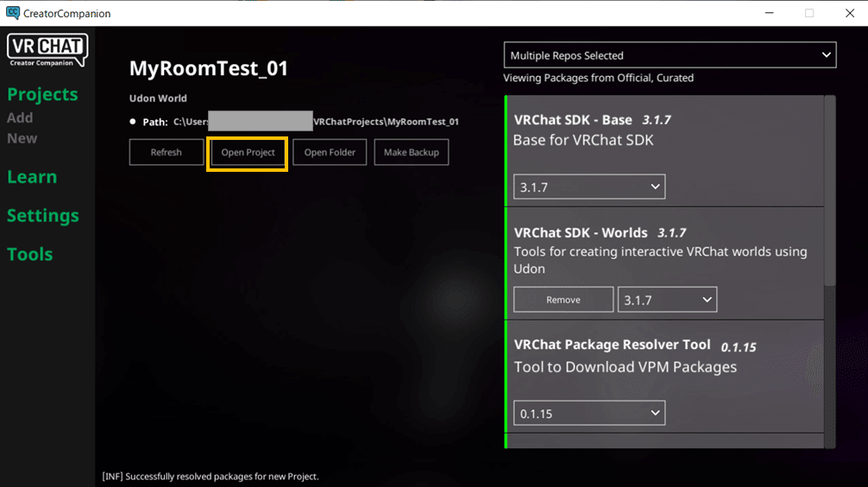The width and height of the screenshot is (868, 487).
Task: Select New under Projects
Action: tap(22, 138)
